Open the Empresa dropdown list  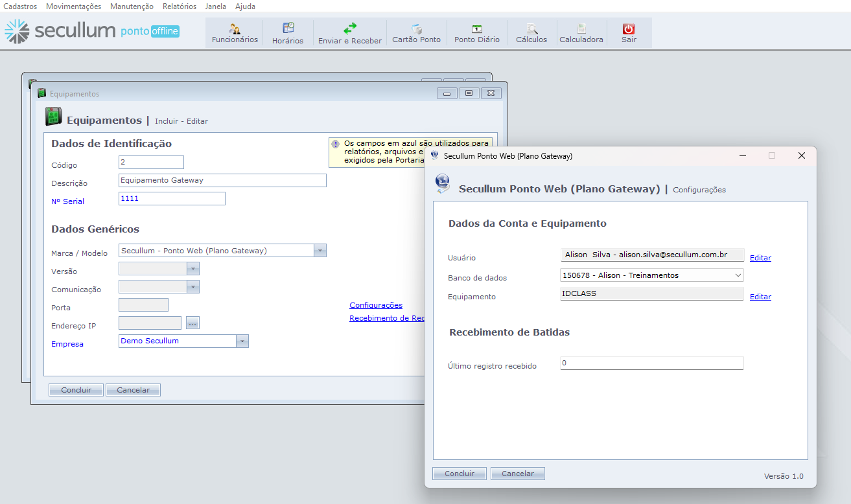tap(242, 341)
